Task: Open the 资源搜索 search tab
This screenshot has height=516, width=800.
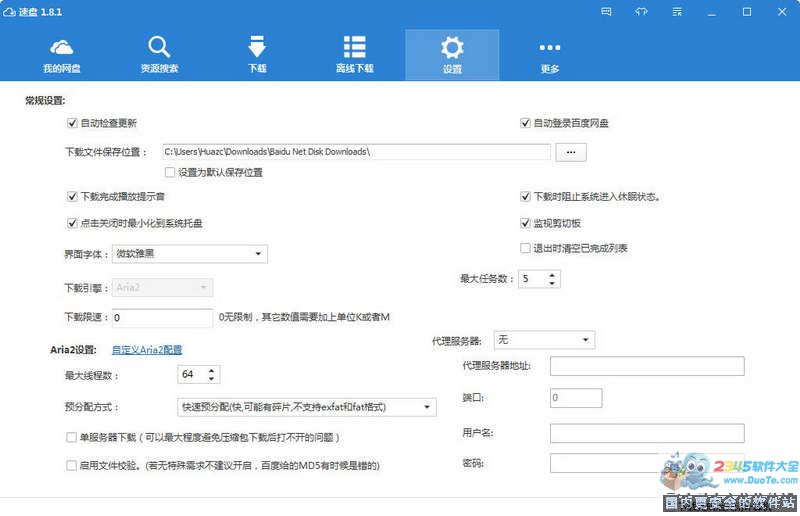Action: 159,55
